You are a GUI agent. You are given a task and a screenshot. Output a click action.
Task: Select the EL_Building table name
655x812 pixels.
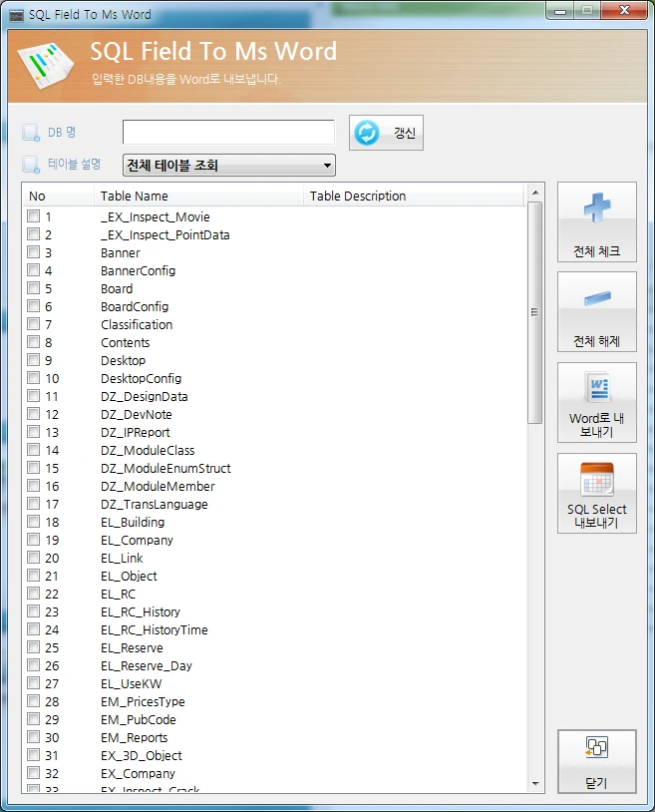133,522
